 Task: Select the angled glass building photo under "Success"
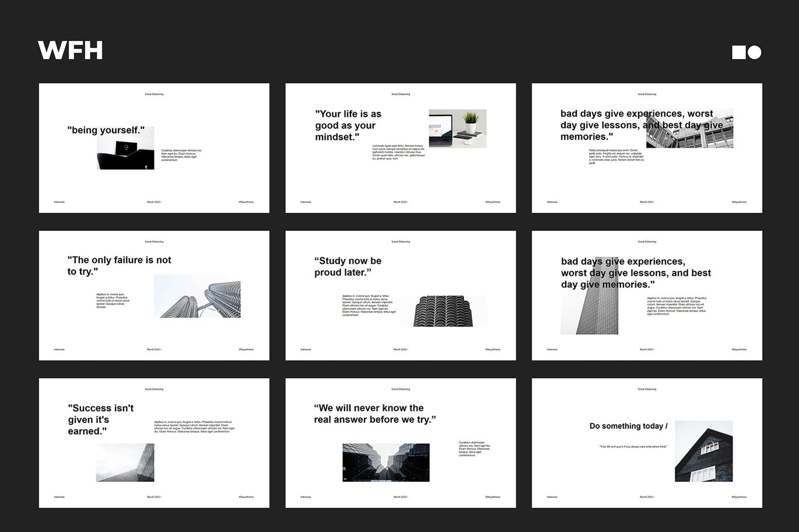pyautogui.click(x=125, y=463)
